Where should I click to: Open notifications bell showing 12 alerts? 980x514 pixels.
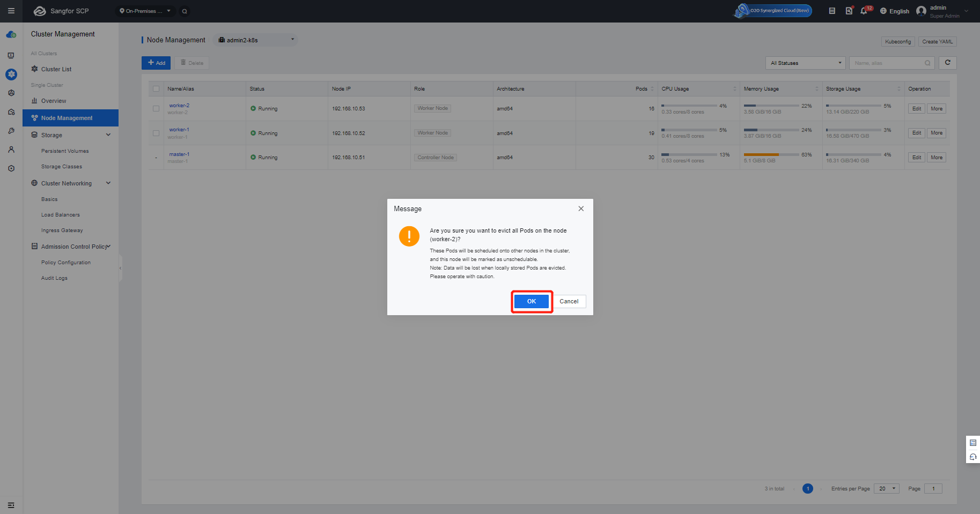coord(864,11)
